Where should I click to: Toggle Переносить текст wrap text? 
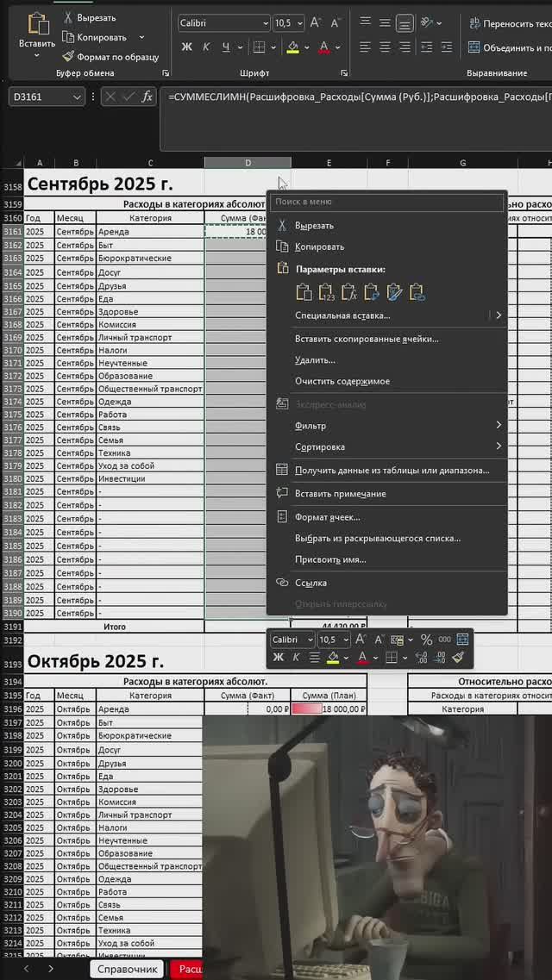tap(510, 24)
